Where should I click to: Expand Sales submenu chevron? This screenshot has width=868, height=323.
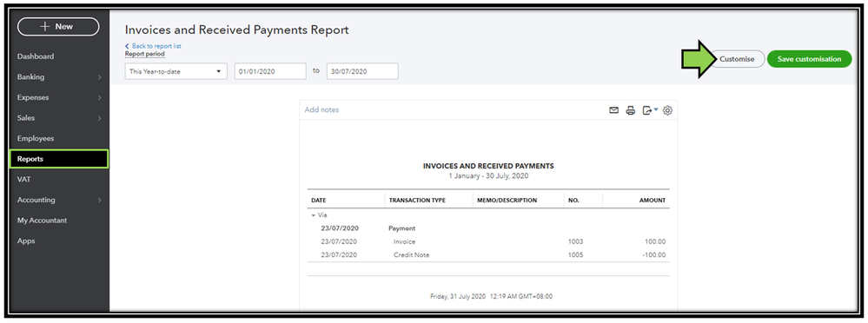(x=100, y=118)
